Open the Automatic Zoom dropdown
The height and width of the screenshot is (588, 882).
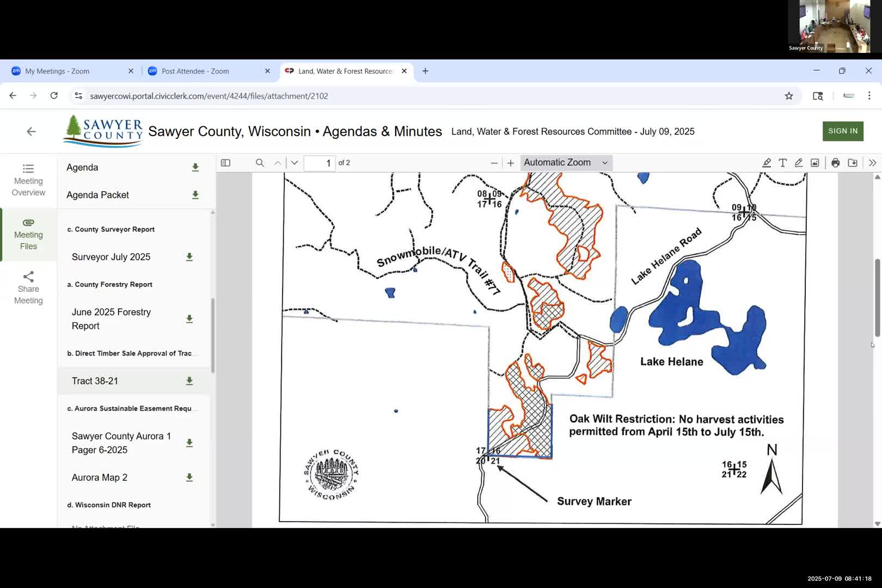(566, 163)
